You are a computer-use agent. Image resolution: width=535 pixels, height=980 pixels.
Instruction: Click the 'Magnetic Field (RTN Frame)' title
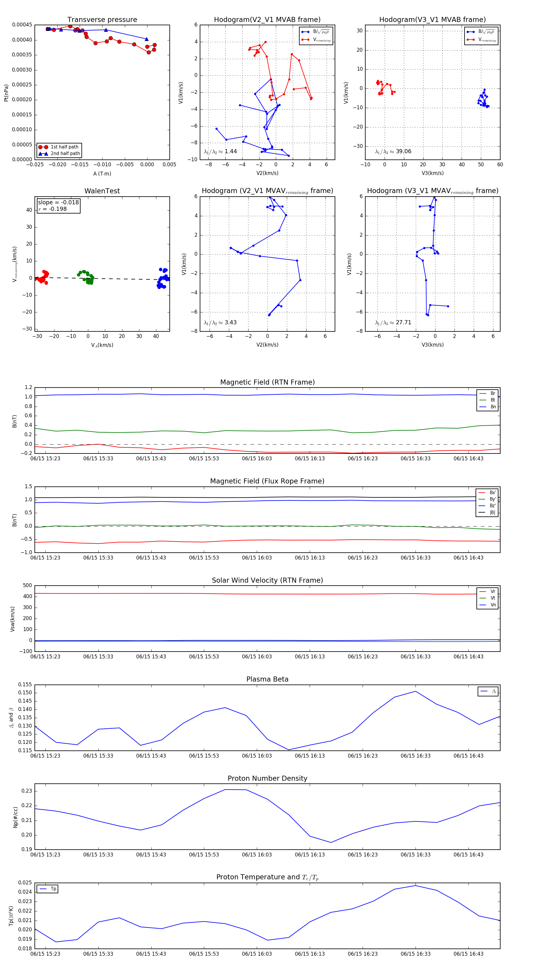[267, 382]
